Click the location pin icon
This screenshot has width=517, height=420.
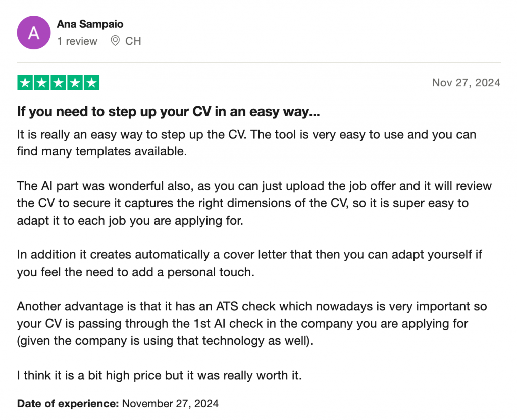pos(115,41)
